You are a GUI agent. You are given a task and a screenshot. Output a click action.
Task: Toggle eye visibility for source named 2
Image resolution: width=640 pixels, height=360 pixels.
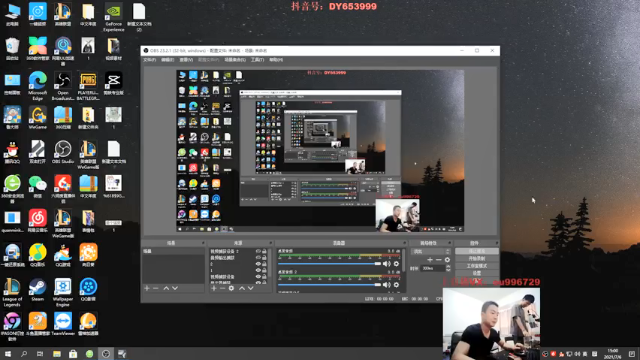tap(258, 264)
